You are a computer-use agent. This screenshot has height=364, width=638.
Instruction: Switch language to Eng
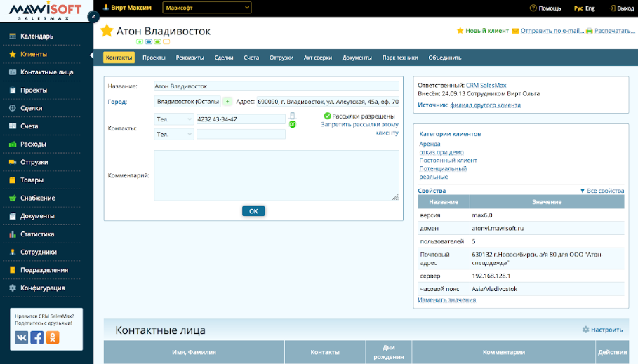pyautogui.click(x=590, y=8)
